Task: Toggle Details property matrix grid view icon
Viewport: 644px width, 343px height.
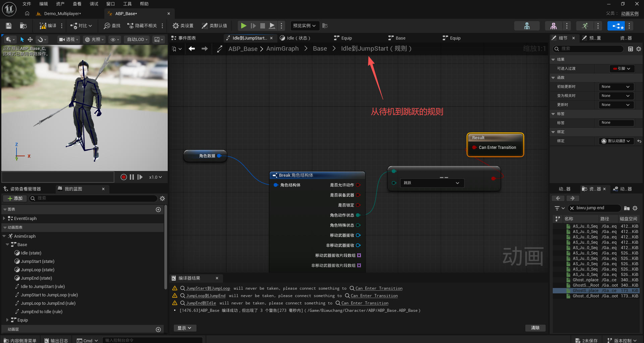Action: click(x=631, y=49)
